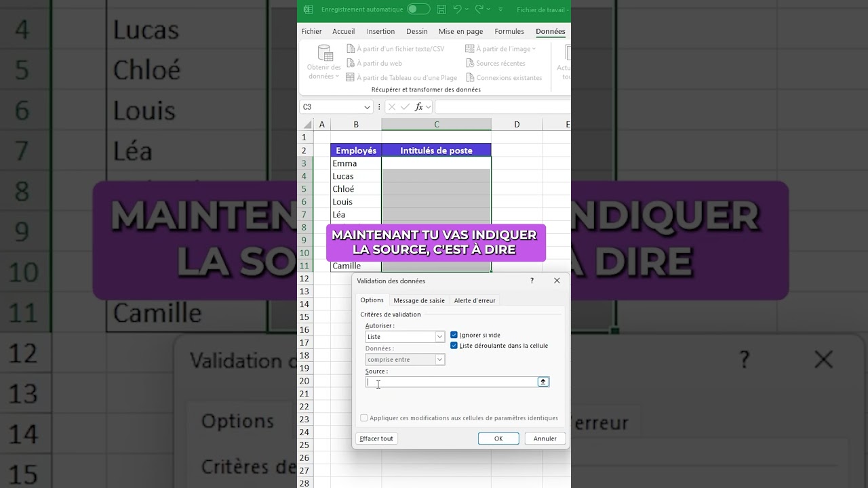Click the dialog help question mark

(x=532, y=281)
